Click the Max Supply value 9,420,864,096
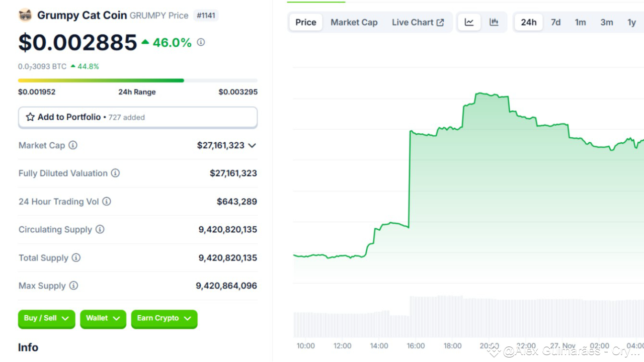The image size is (644, 362). [x=226, y=286]
